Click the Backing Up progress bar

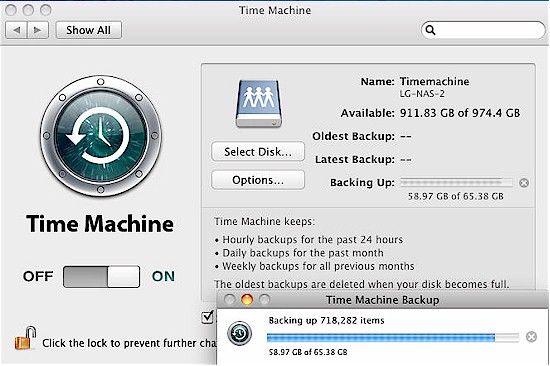(456, 182)
